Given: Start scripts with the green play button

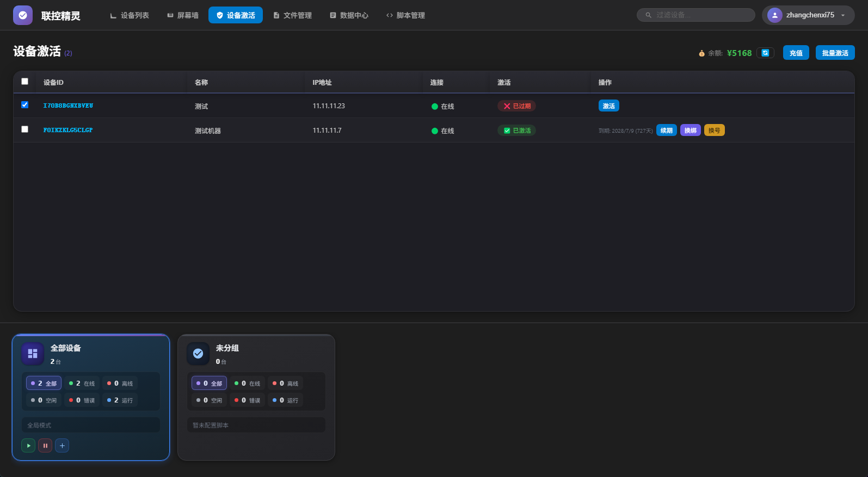Looking at the screenshot, I should (x=28, y=445).
